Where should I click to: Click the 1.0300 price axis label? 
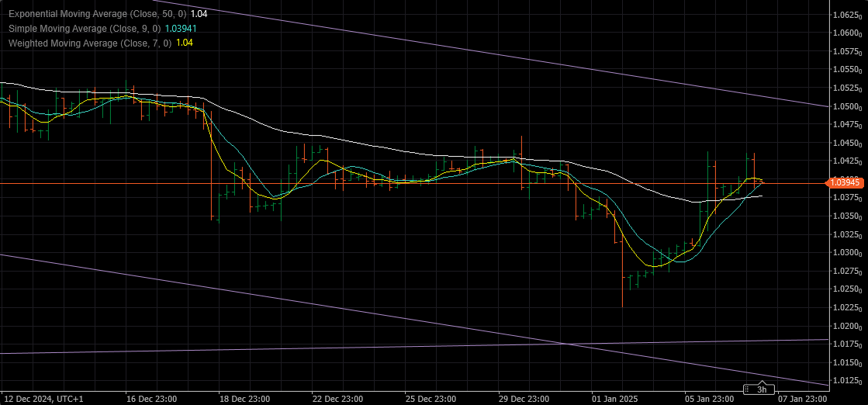point(848,253)
